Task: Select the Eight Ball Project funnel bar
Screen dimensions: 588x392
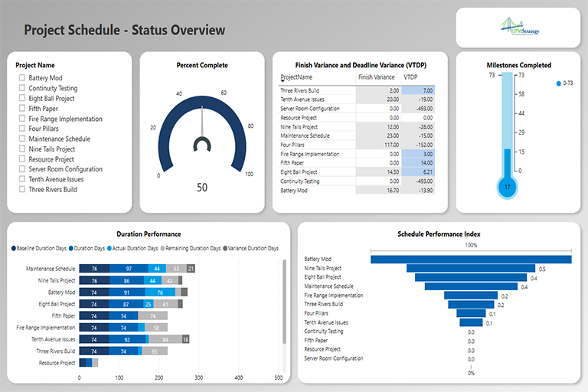Action: click(x=471, y=277)
